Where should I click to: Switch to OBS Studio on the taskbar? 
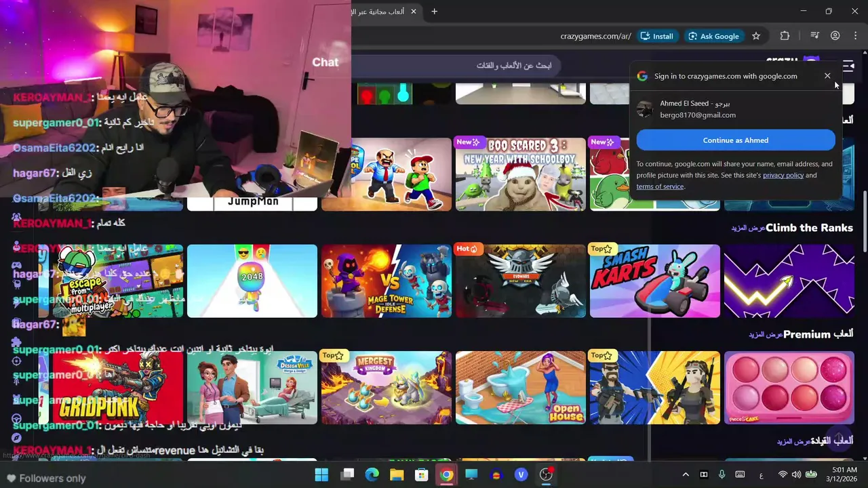point(546,474)
